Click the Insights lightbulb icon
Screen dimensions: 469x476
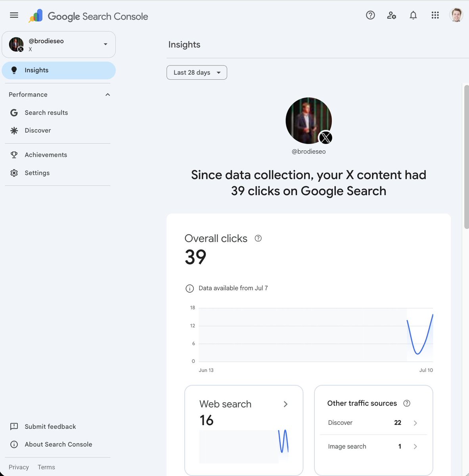[x=14, y=70]
